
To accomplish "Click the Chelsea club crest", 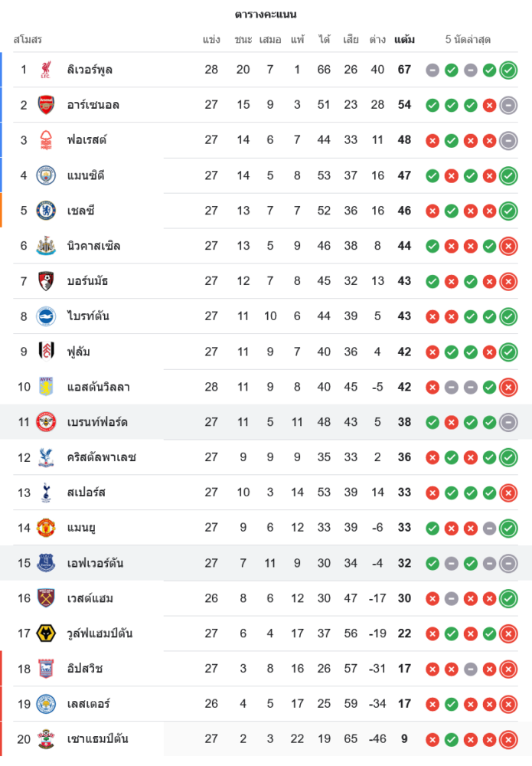I will click(x=46, y=211).
